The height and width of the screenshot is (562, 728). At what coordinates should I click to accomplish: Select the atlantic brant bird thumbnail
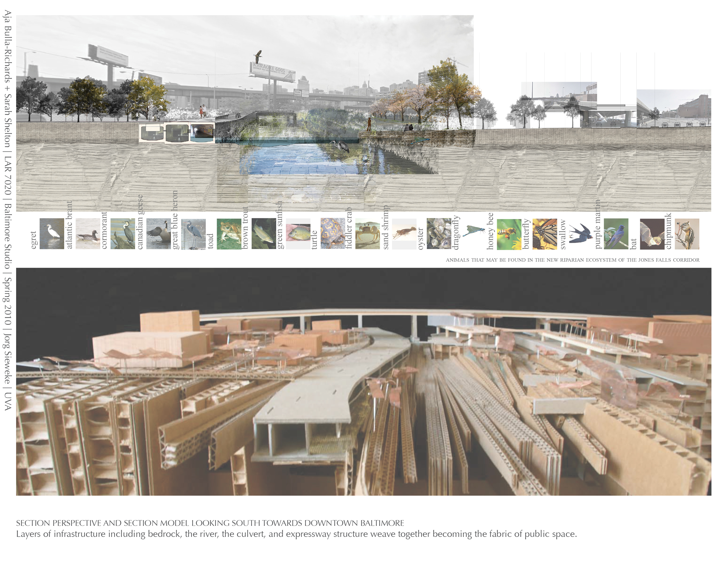point(88,234)
